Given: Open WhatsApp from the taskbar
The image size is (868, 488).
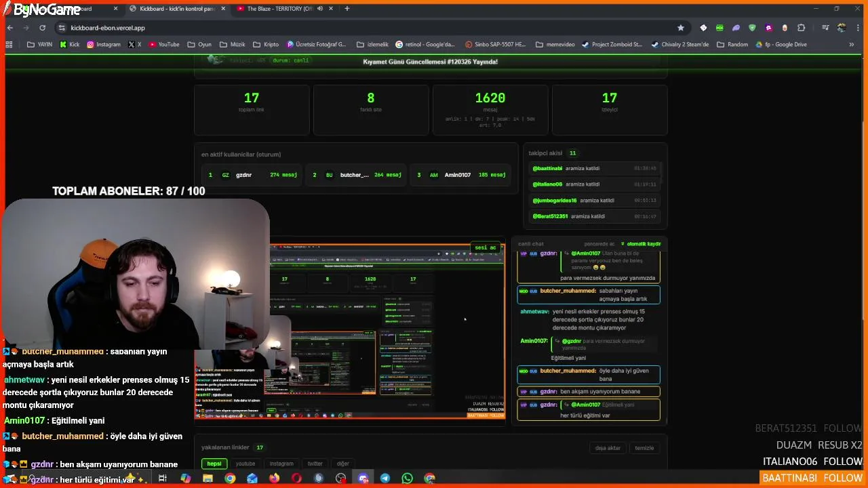Looking at the screenshot, I should [407, 479].
